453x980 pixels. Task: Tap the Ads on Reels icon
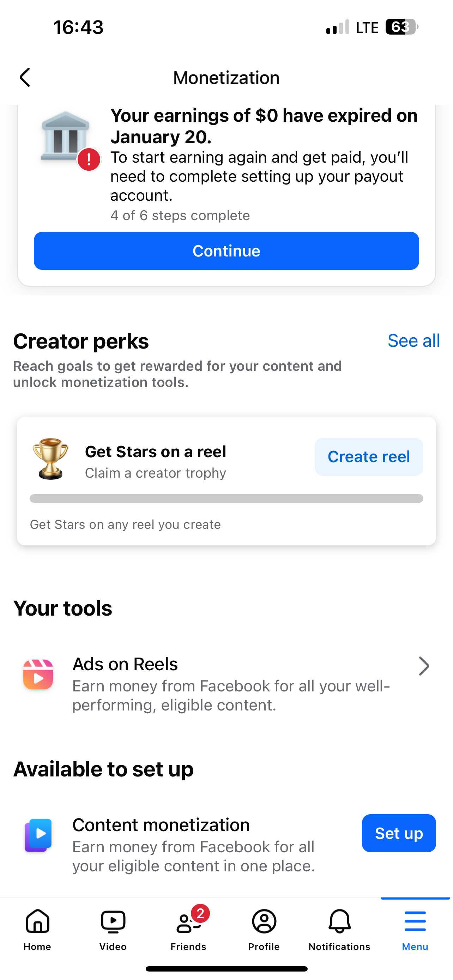coord(38,674)
